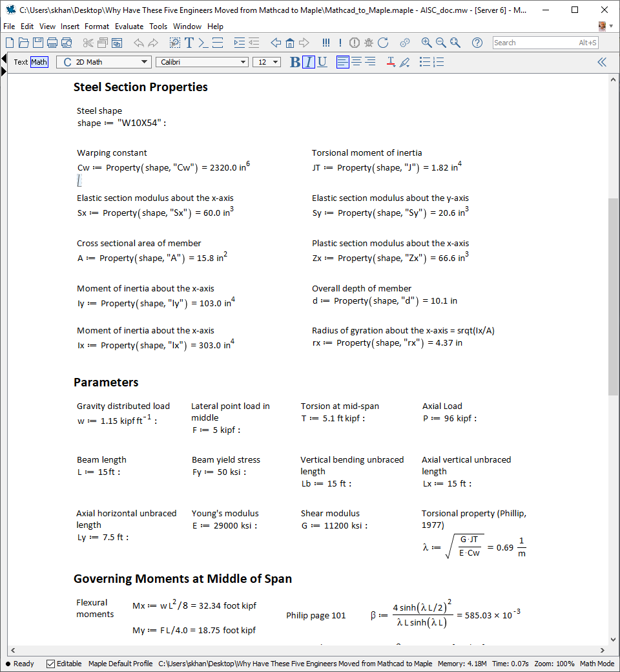Execute the entire worksheet with triple exclamation icon

[325, 43]
